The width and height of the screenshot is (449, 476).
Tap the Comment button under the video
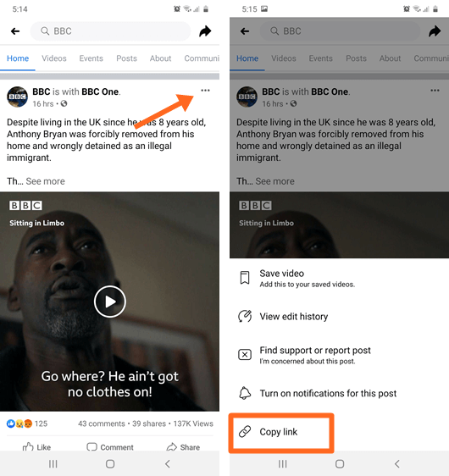click(x=110, y=447)
